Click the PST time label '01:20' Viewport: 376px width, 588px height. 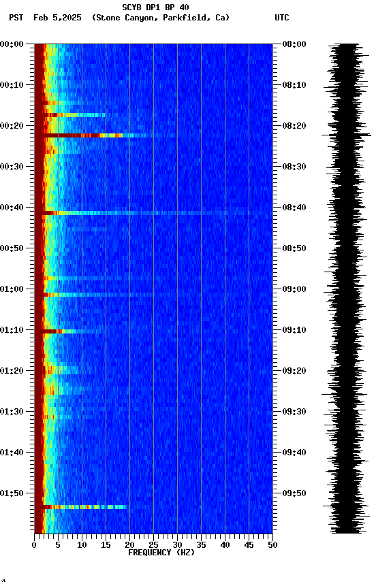[x=12, y=371]
